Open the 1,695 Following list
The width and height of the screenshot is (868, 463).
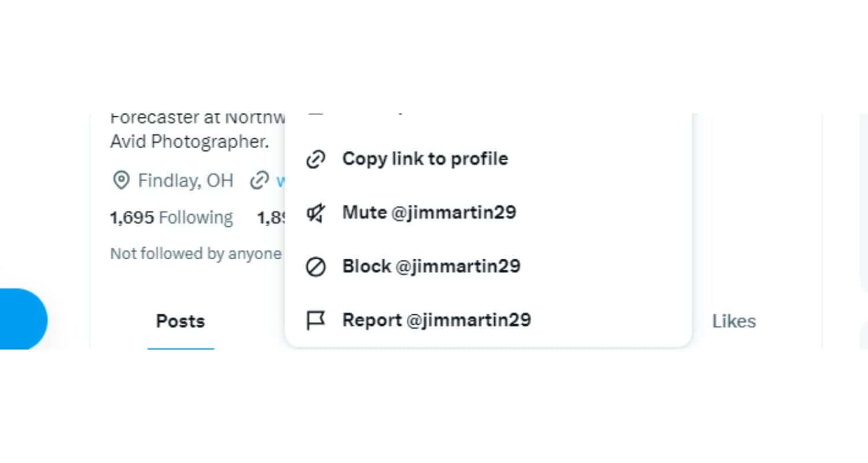[x=171, y=218]
